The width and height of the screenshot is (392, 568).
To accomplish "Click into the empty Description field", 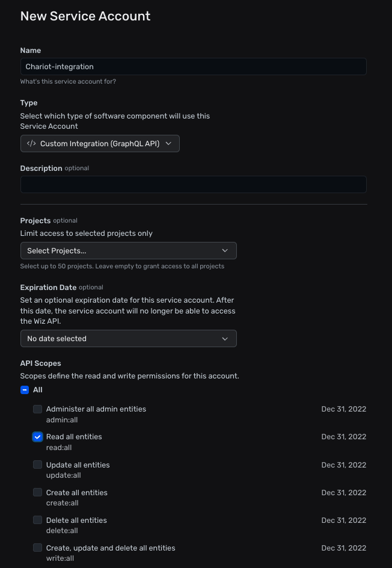I will (x=193, y=184).
